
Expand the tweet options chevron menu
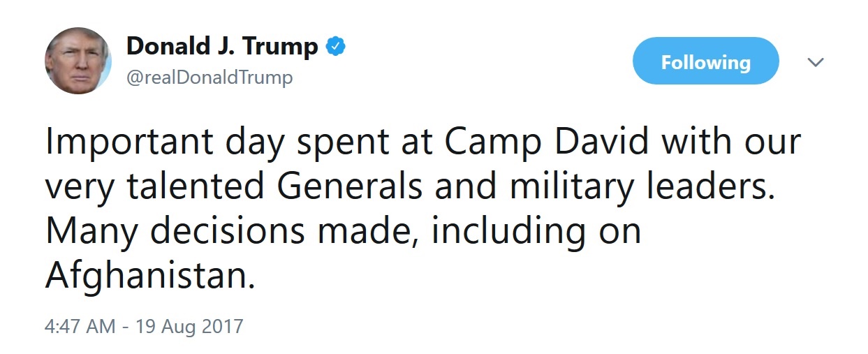pyautogui.click(x=816, y=62)
